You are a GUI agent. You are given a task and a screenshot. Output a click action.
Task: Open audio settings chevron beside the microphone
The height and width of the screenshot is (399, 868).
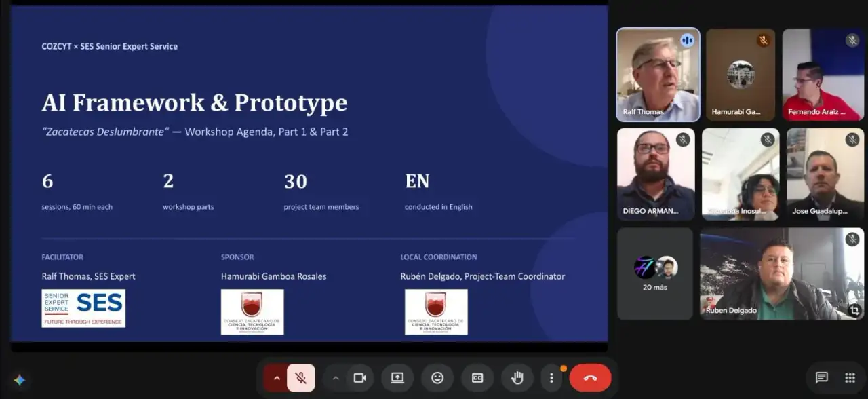click(x=276, y=378)
